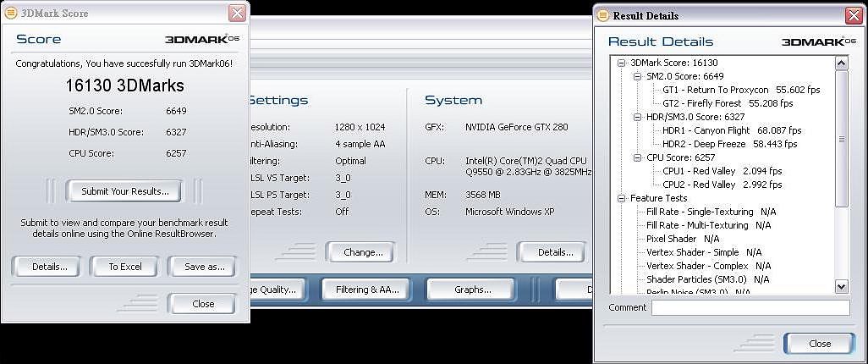Select HDR1 - Canyon Flight row

point(731,130)
